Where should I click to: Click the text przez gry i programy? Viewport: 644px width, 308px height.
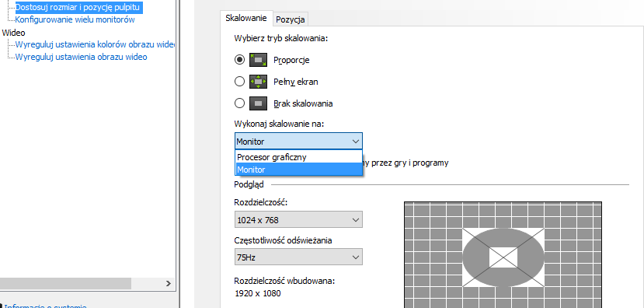[x=411, y=163]
